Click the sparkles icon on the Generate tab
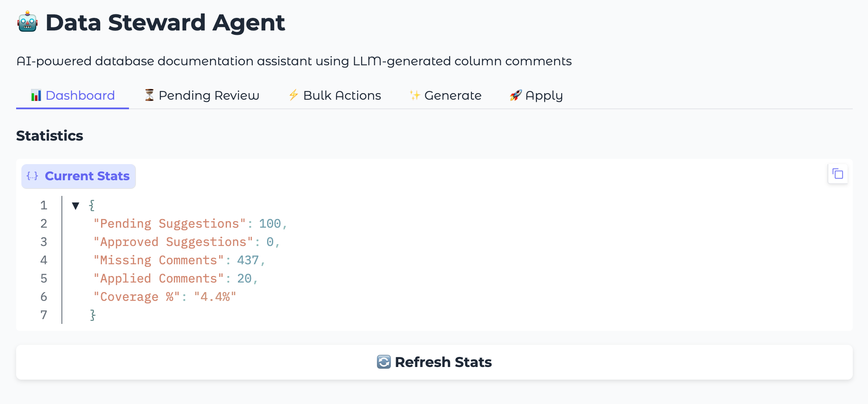 tap(414, 95)
